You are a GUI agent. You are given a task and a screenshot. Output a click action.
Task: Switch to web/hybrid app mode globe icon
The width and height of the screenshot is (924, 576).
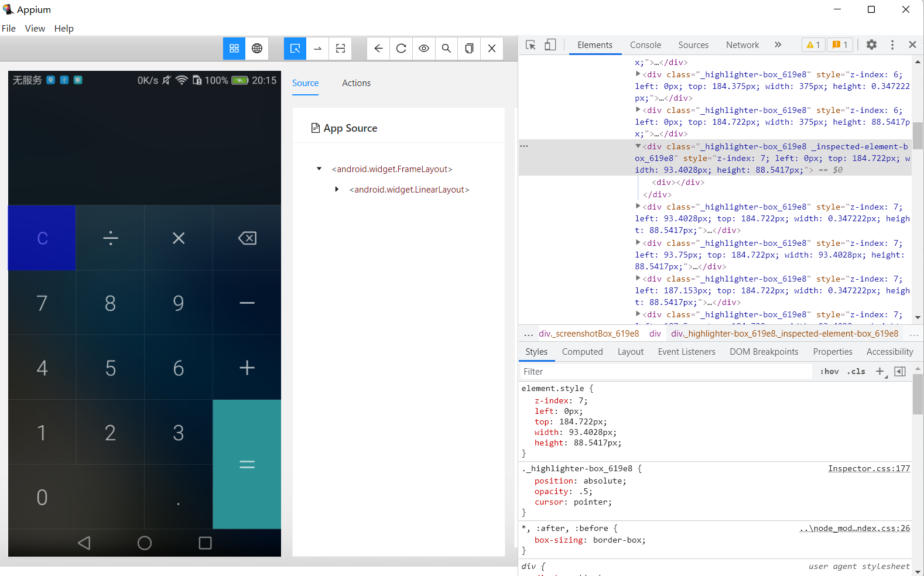click(257, 49)
